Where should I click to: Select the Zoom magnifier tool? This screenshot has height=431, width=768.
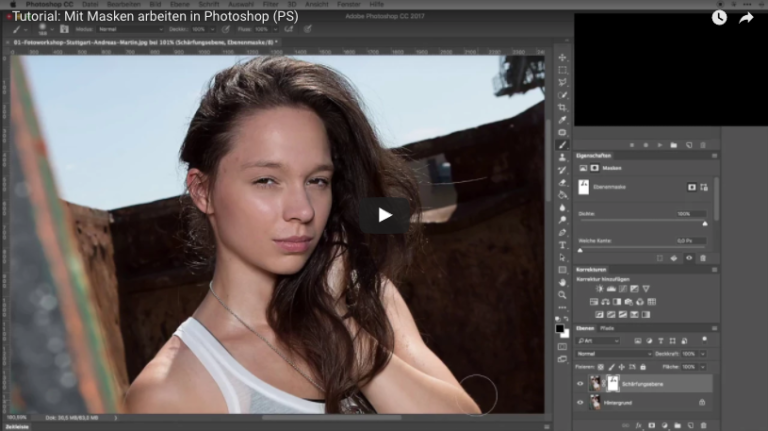[562, 295]
